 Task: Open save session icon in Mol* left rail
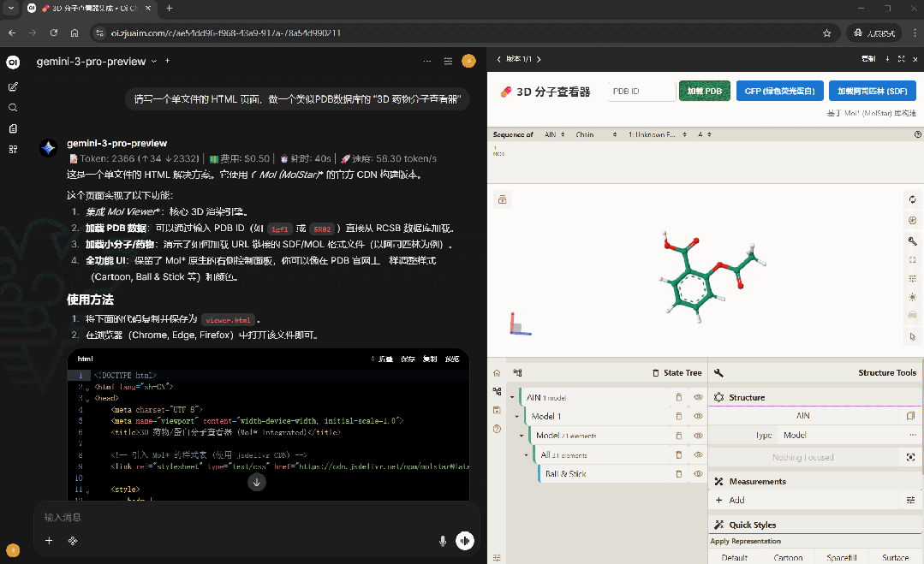(x=497, y=410)
